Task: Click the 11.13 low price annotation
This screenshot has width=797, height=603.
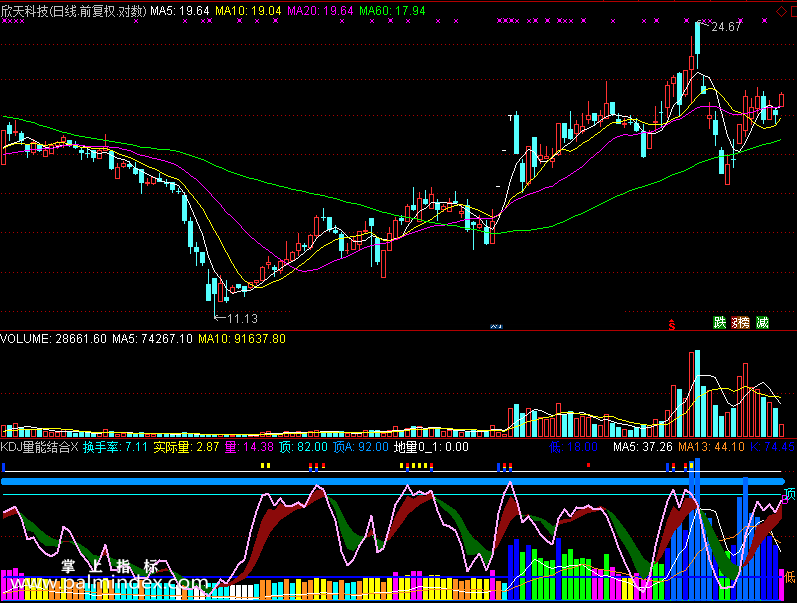Action: point(242,319)
